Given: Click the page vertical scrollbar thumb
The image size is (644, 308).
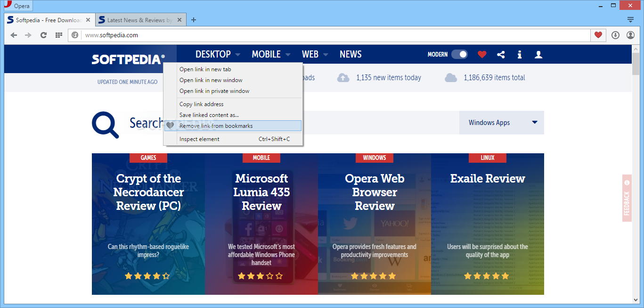Looking at the screenshot, I should point(636,64).
